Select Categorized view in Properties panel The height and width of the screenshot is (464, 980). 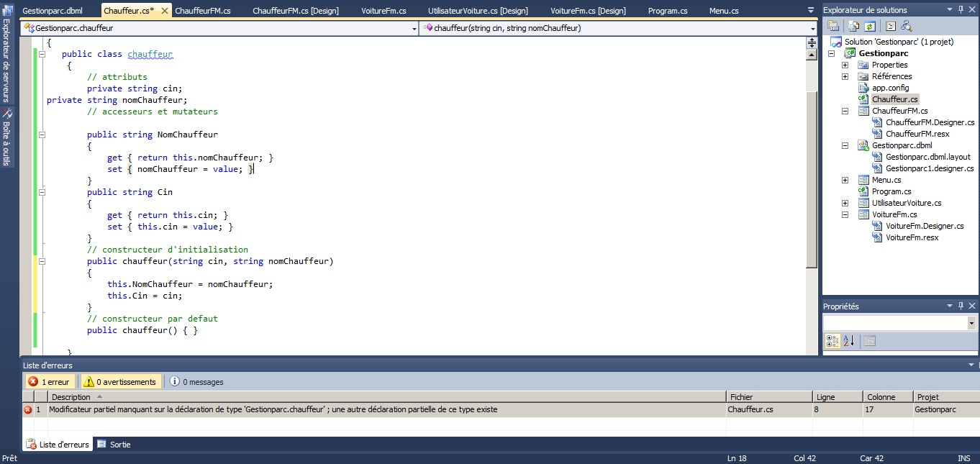click(x=833, y=340)
